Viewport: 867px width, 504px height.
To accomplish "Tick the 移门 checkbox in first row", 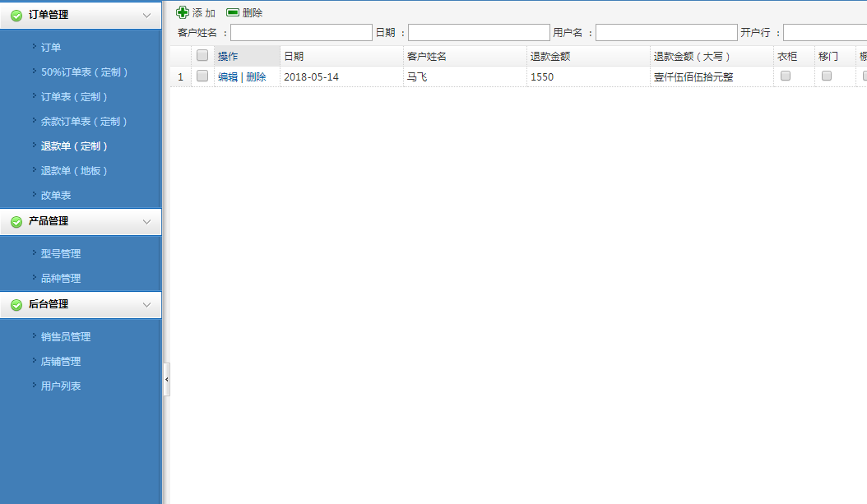I will (827, 76).
